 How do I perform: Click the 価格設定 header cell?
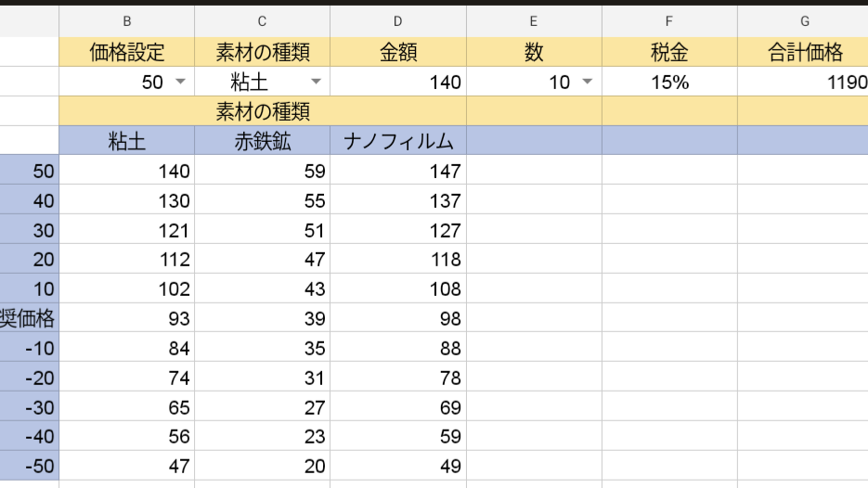(x=126, y=53)
